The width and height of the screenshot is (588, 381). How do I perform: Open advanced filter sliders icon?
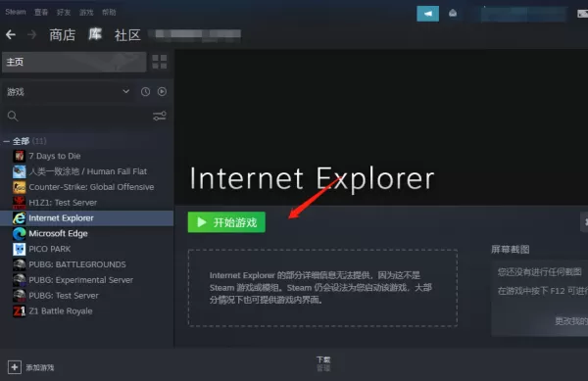point(160,117)
